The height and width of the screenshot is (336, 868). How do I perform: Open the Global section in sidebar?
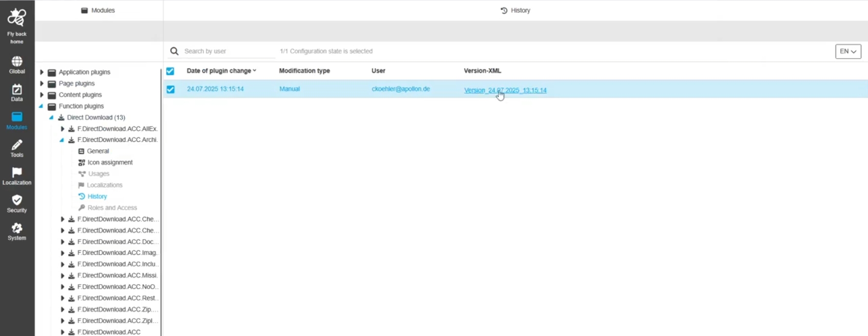pyautogui.click(x=17, y=62)
